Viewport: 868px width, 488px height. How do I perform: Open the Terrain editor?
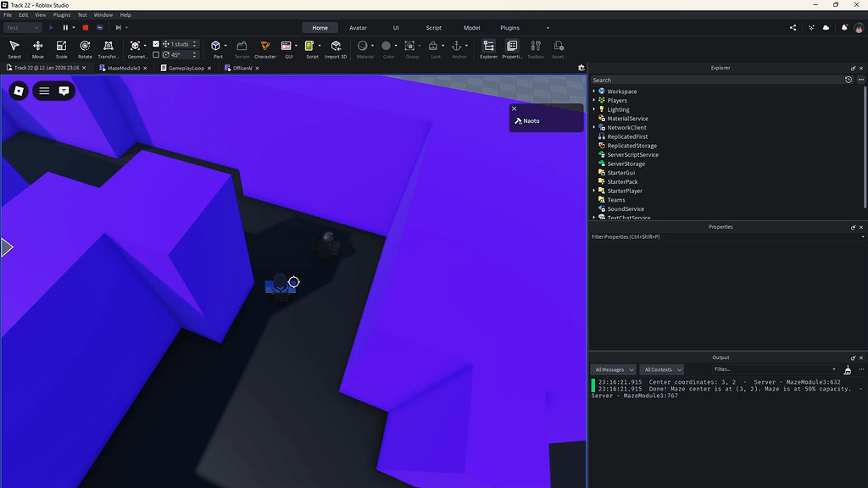242,47
